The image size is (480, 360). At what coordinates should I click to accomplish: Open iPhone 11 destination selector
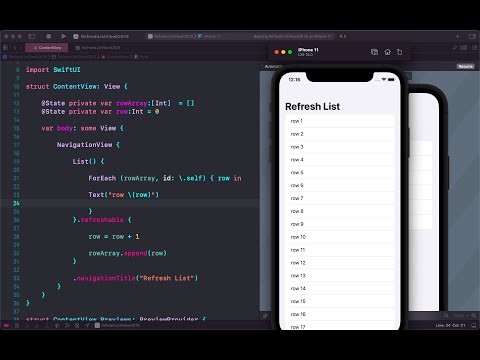(x=210, y=36)
